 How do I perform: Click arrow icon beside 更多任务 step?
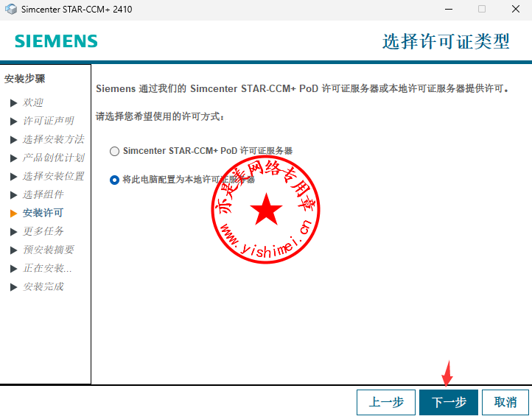(13, 232)
